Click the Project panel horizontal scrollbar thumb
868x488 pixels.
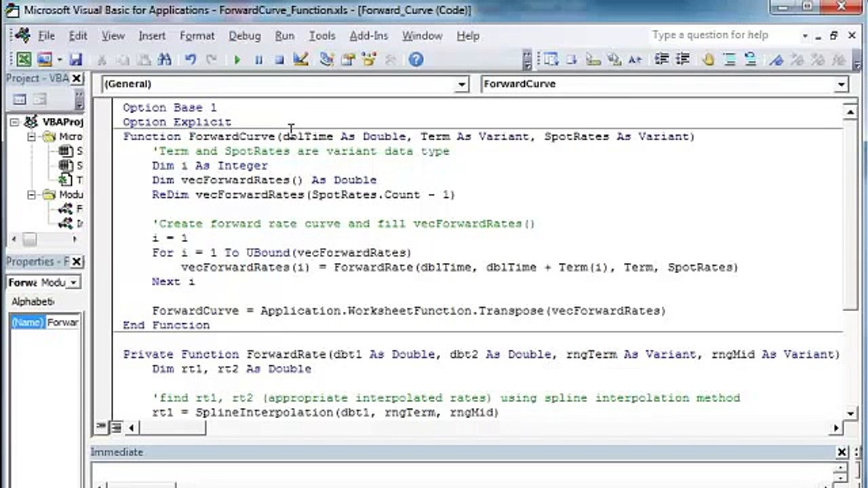[x=29, y=239]
